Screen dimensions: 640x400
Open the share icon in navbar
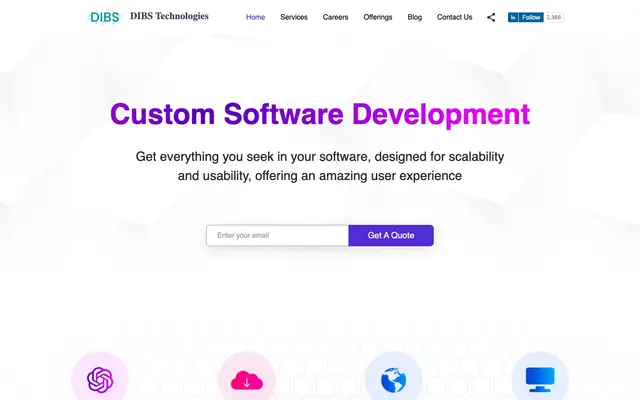coord(491,17)
